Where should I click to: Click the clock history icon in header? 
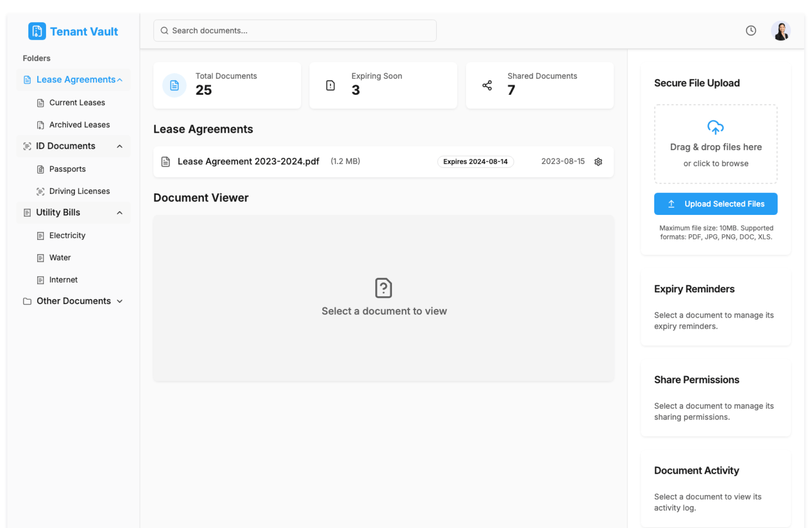[x=751, y=30]
